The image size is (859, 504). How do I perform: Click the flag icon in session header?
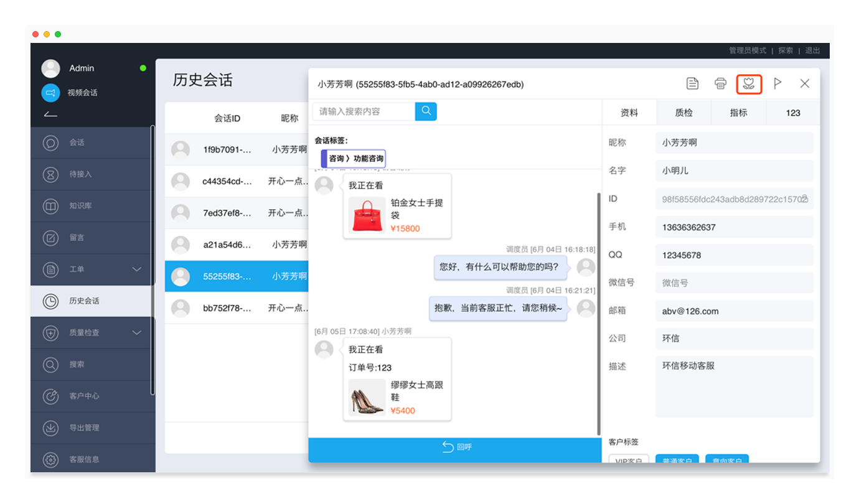[777, 83]
